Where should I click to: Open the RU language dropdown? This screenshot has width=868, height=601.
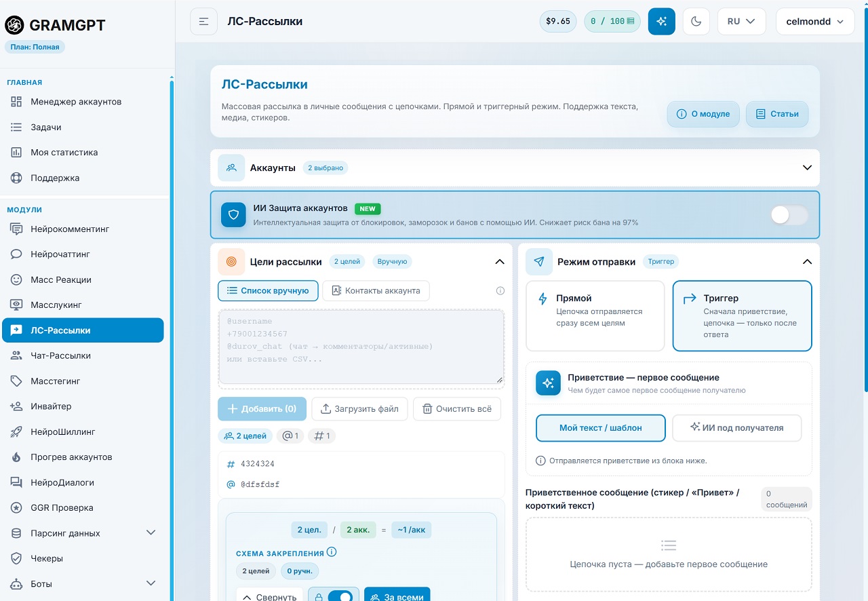coord(741,22)
